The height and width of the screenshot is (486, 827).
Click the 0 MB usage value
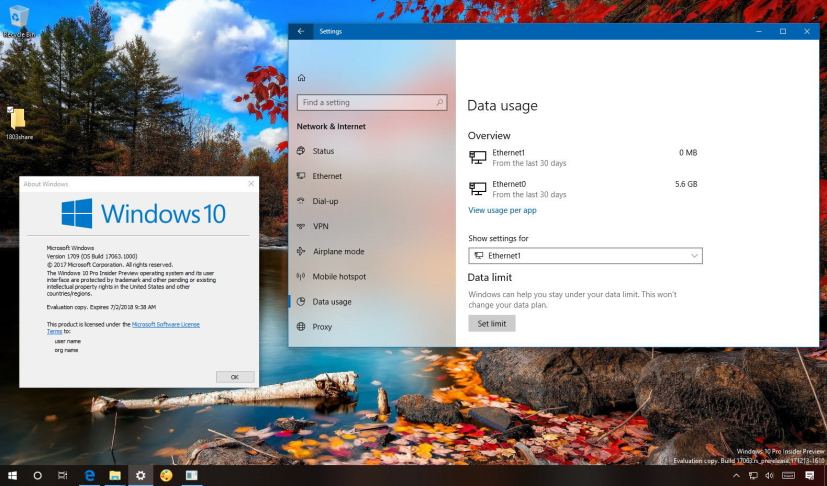(688, 153)
